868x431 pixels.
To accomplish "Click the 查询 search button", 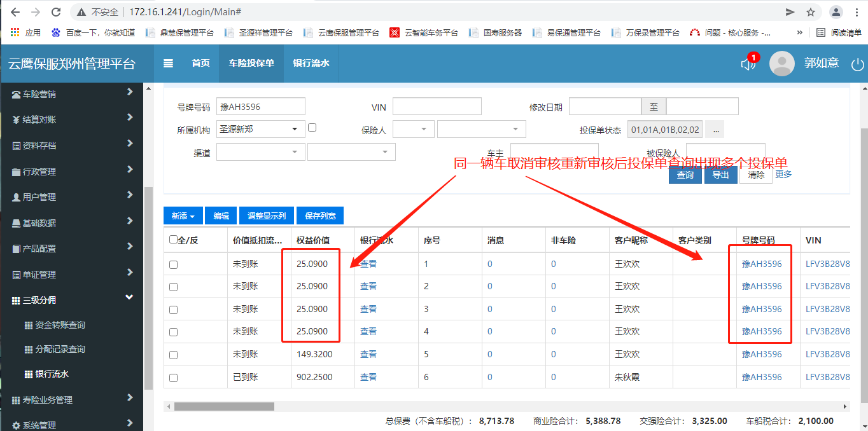I will coord(685,175).
